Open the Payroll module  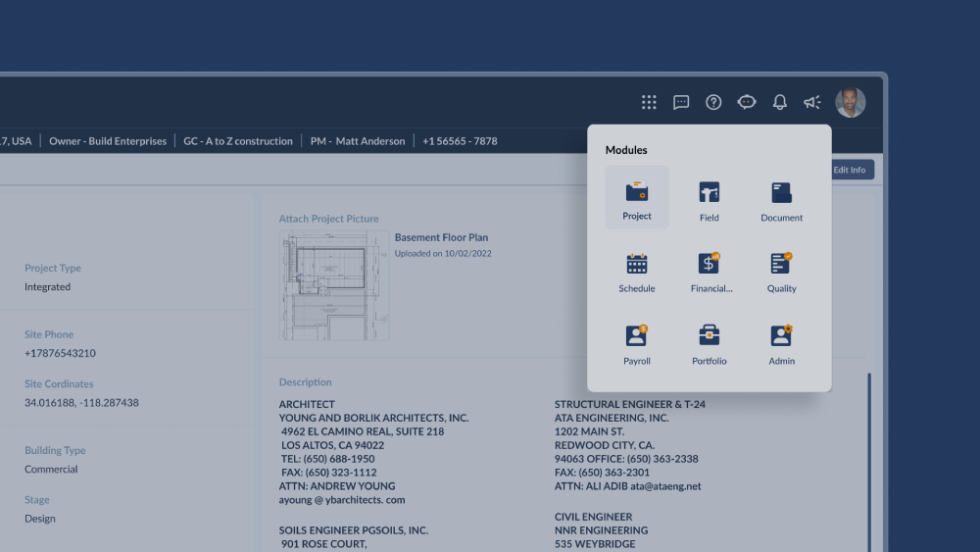(x=637, y=344)
